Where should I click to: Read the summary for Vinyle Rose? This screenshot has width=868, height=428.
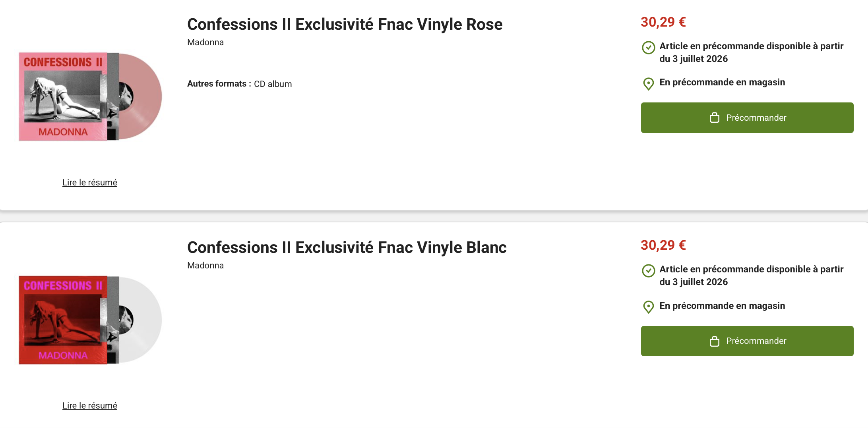pos(90,183)
